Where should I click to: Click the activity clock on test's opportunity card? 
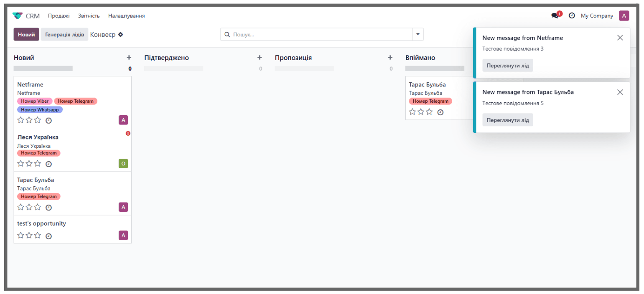click(x=48, y=236)
